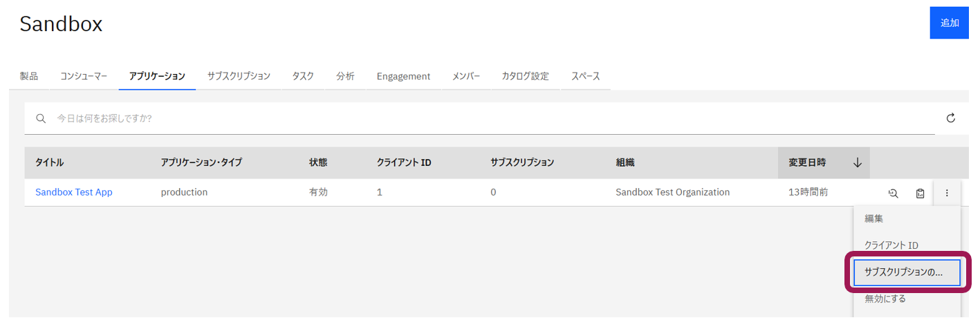Viewport: 980px width, 329px height.
Task: Click the refresh icon beside the search bar
Action: tap(950, 118)
